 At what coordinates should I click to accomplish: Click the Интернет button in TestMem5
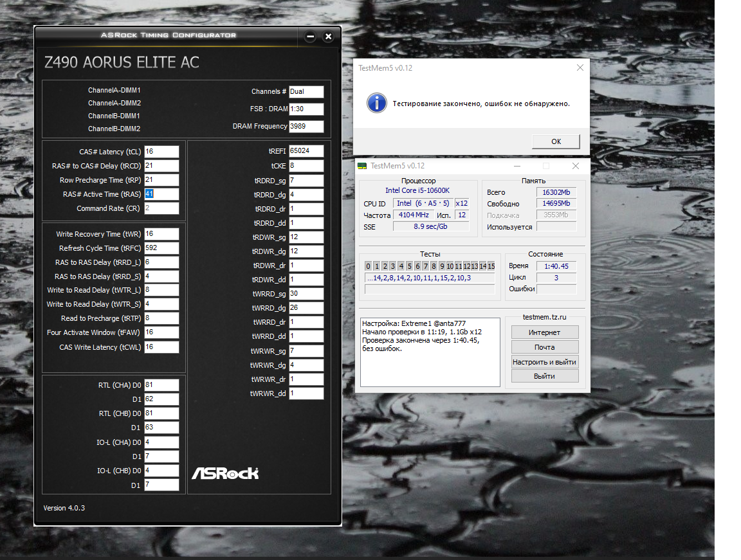(x=544, y=332)
